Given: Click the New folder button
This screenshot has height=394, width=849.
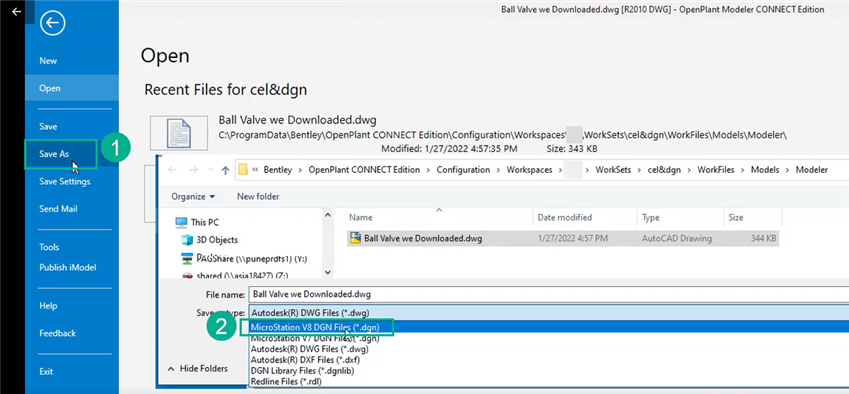Looking at the screenshot, I should pos(258,196).
